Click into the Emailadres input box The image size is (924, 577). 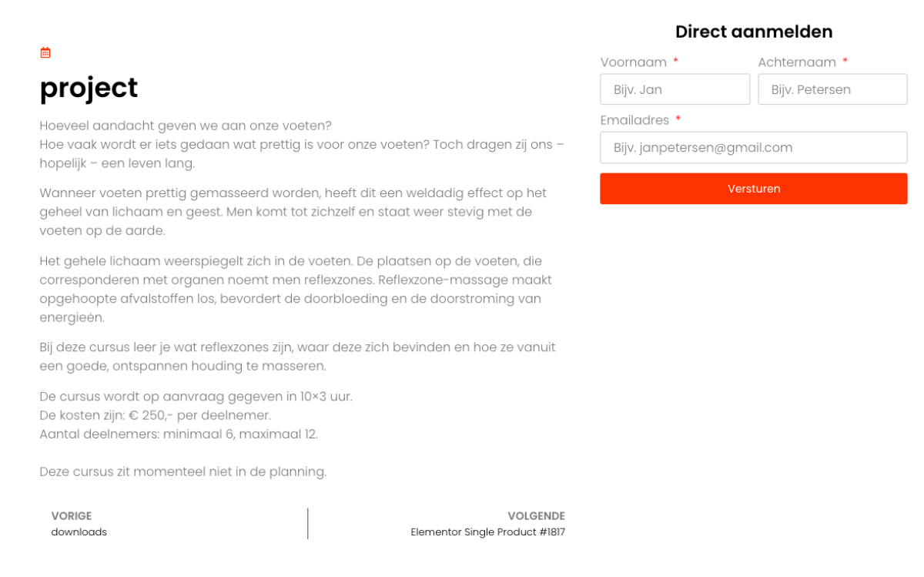pos(754,147)
